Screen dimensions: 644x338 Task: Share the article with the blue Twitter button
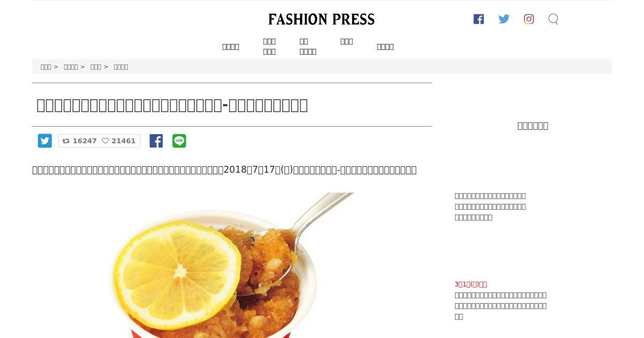tap(45, 141)
